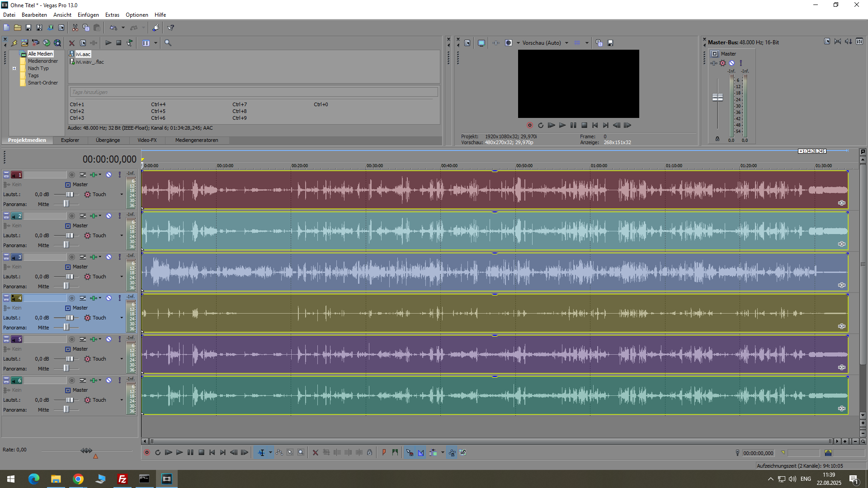868x488 pixels.
Task: Arm track 5 for recording
Action: tap(71, 339)
